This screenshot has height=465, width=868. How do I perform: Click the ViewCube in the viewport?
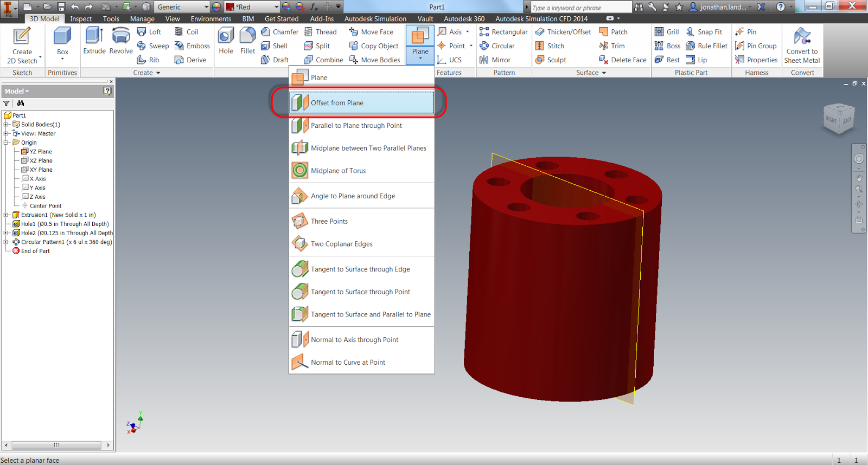point(839,118)
